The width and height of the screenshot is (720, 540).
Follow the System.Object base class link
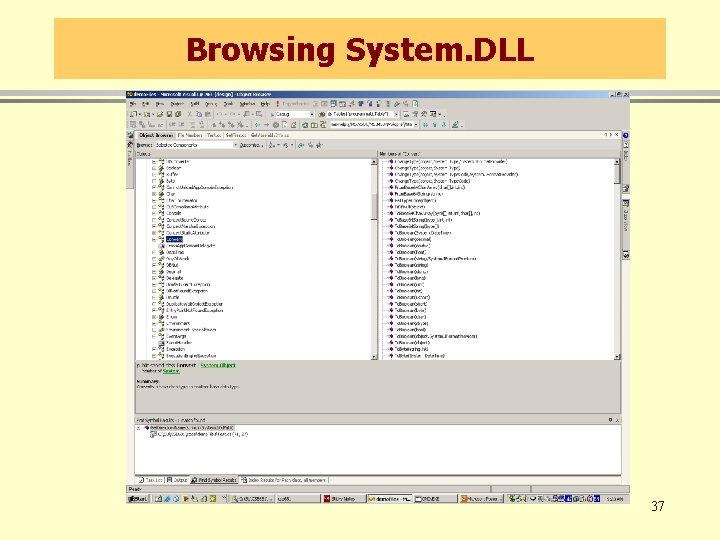pos(218,365)
